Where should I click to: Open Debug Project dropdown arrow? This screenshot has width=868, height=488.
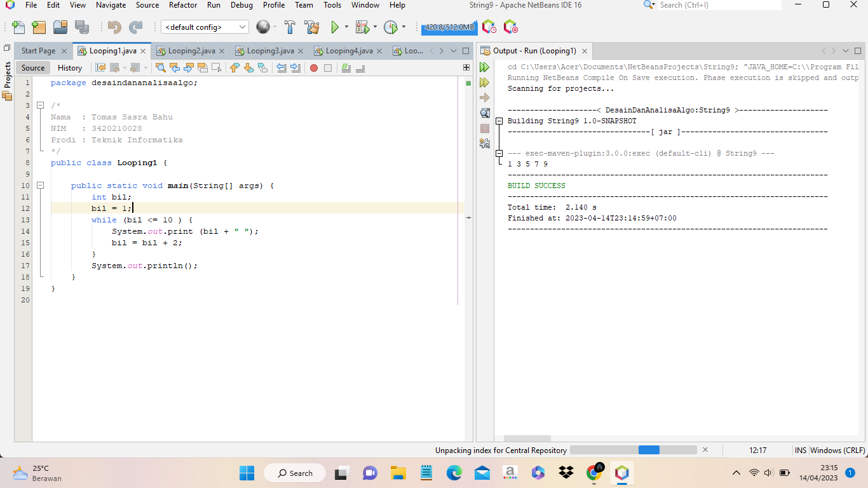(375, 27)
